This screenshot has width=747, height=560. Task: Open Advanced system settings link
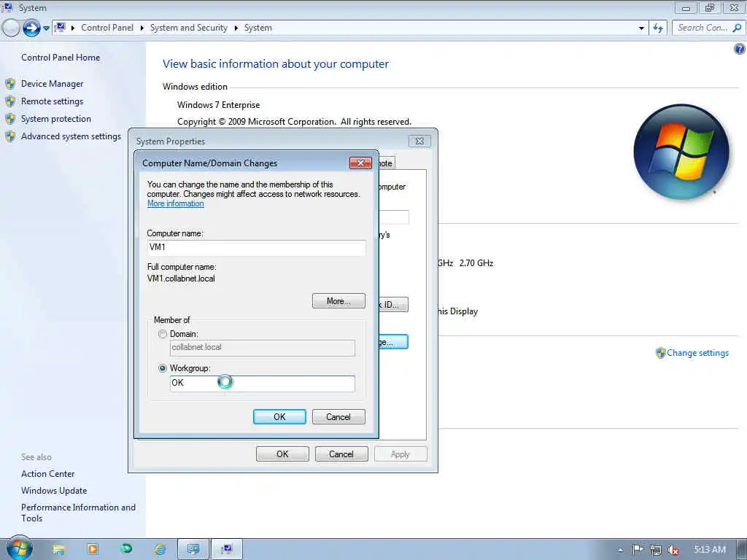71,136
